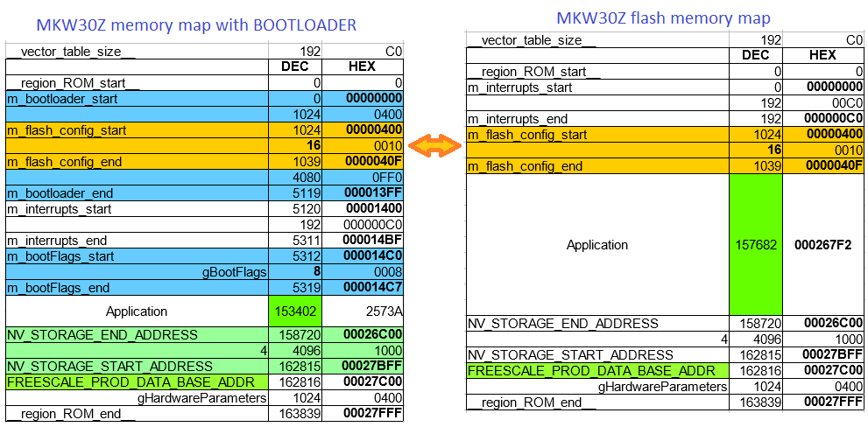Click 0000040F in flash memory map
Viewport: 868px width, 427px height.
833,166
